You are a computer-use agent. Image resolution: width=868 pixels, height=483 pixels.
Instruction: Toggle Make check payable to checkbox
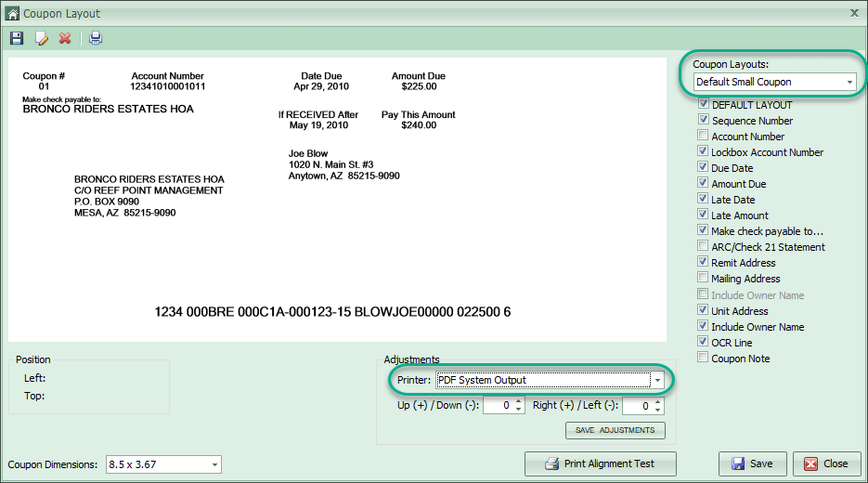(x=703, y=229)
